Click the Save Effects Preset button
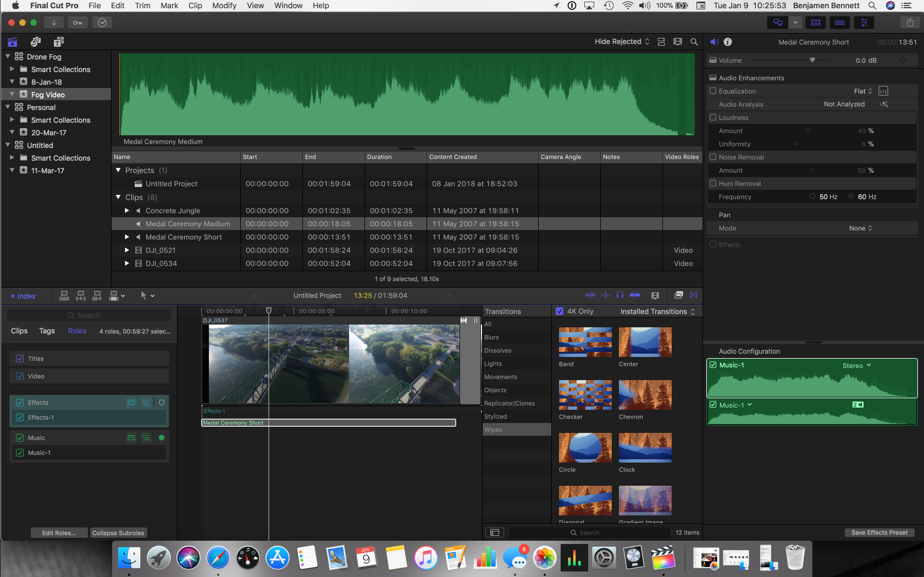 [879, 532]
